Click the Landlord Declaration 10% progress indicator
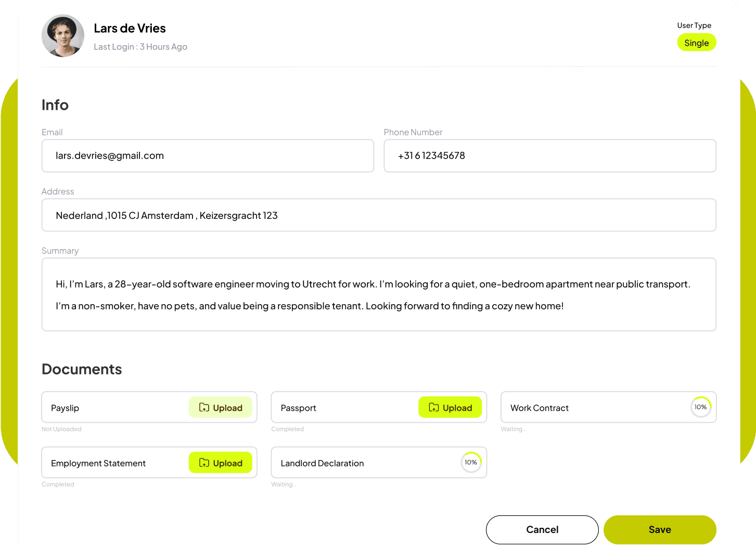The width and height of the screenshot is (756, 559). [471, 462]
